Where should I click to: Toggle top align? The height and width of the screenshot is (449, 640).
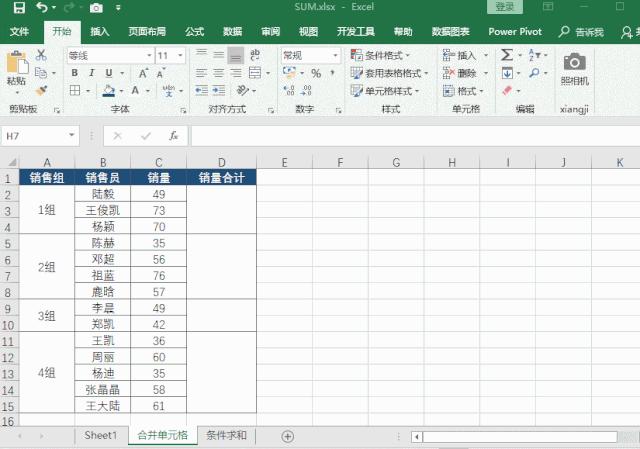(x=201, y=55)
